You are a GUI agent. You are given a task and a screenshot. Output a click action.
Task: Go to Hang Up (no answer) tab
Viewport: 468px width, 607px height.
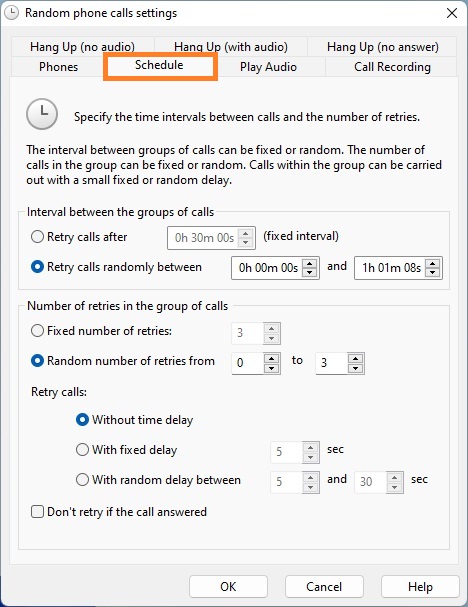coord(382,47)
